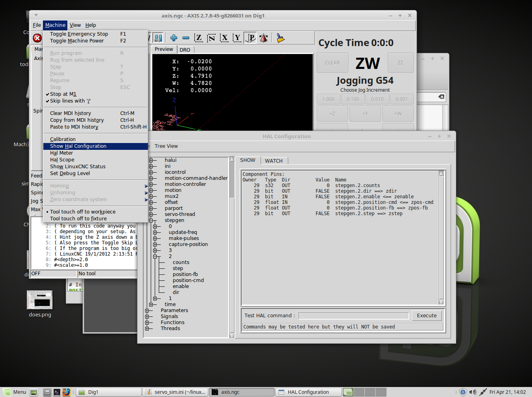Choose Toggle Machine Power menu entry
The width and height of the screenshot is (532, 397).
(x=95, y=41)
